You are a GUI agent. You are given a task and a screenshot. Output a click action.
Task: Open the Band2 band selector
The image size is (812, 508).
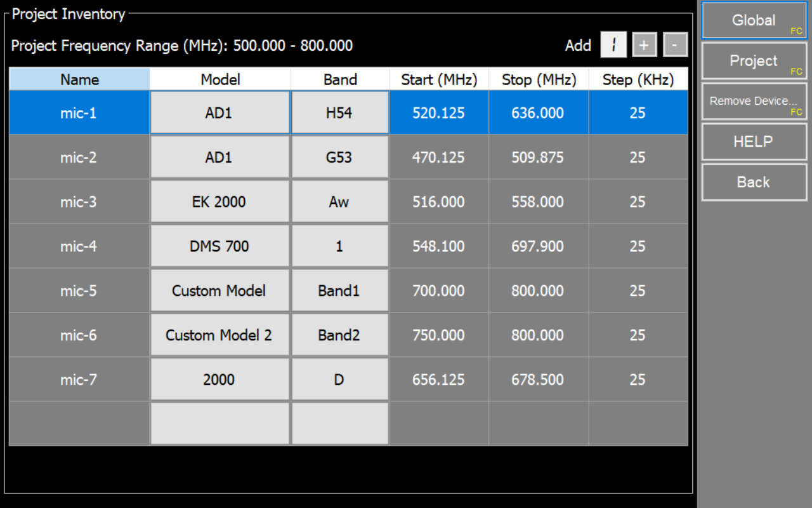coord(340,335)
